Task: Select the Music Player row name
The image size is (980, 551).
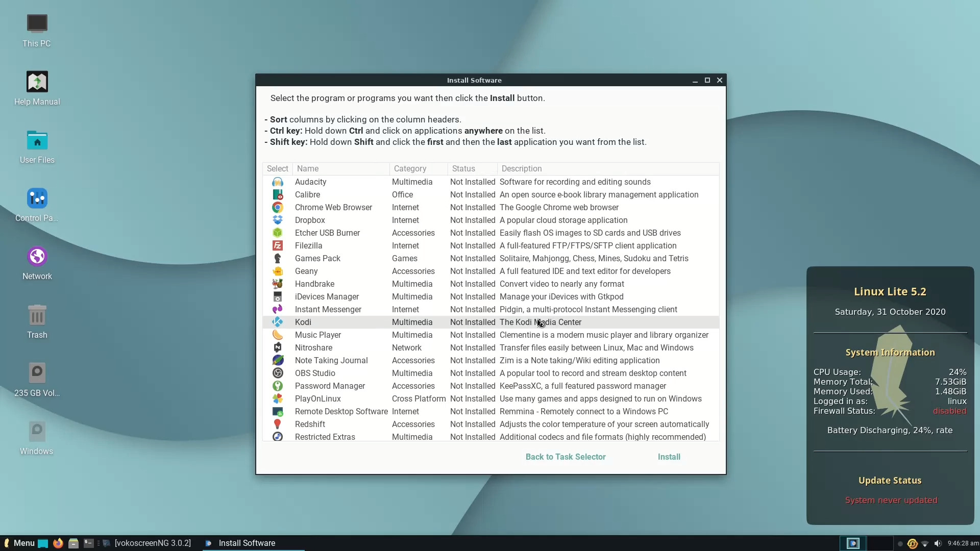Action: 317,335
